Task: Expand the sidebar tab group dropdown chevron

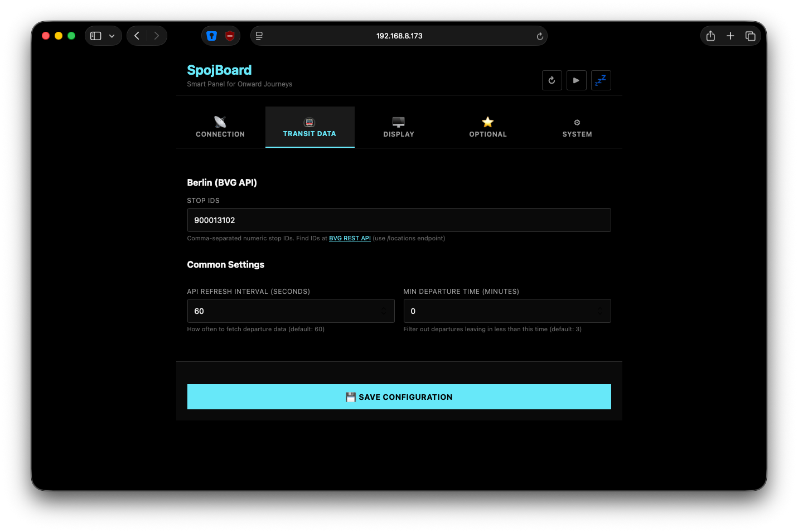Action: point(112,36)
